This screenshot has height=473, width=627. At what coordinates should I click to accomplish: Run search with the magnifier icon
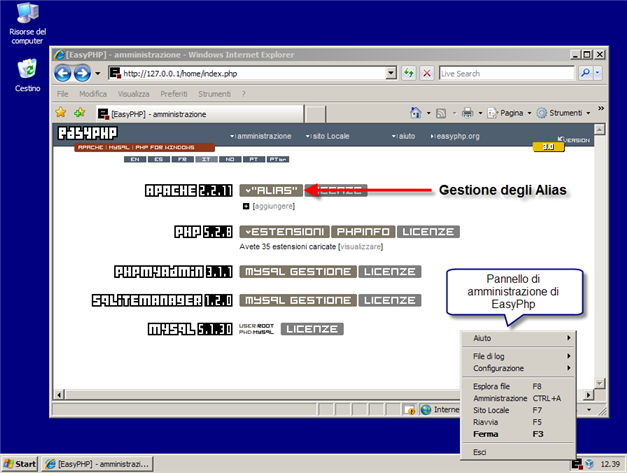(x=585, y=73)
